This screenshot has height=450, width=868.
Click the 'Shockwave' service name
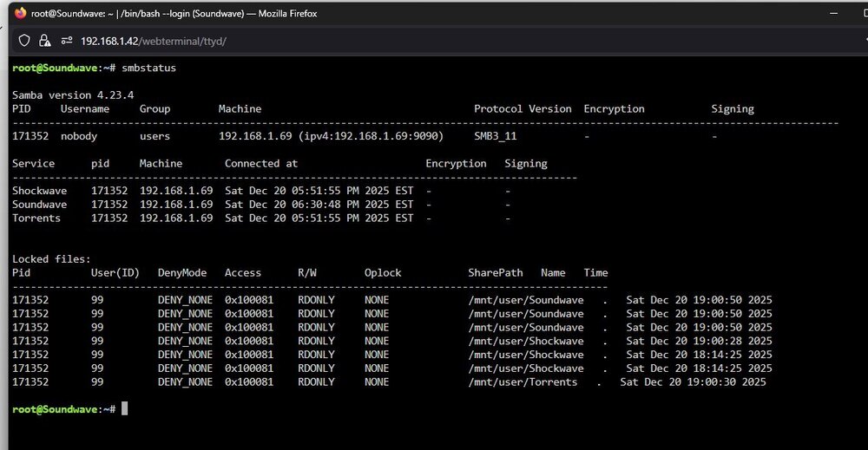39,191
